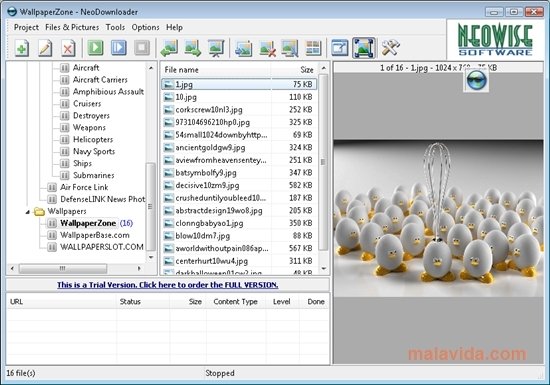The height and width of the screenshot is (385, 550).
Task: Click delete picture icon with red X
Action: 267,48
